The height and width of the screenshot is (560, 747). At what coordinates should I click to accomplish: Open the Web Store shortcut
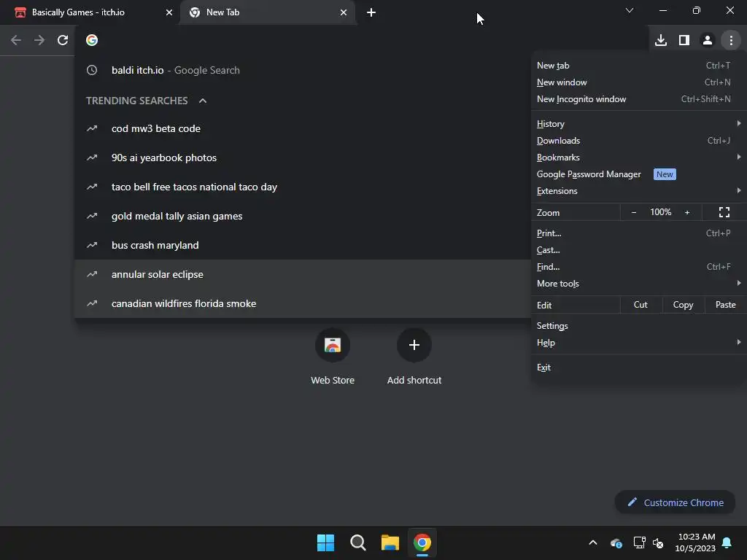coord(333,356)
